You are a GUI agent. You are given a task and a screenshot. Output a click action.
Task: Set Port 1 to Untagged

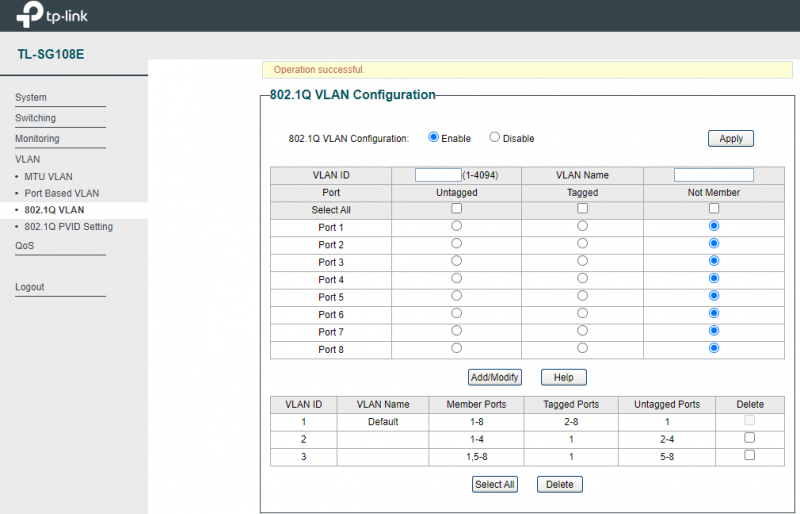pyautogui.click(x=457, y=227)
